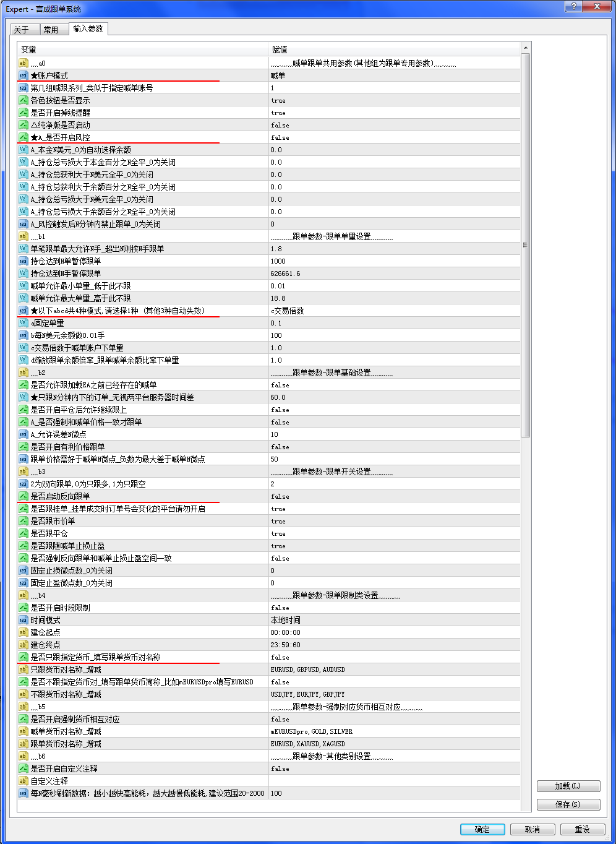Image resolution: width=616 pixels, height=844 pixels.
Task: Open the c交易倍数 mode selection dropdown
Action: (x=395, y=311)
